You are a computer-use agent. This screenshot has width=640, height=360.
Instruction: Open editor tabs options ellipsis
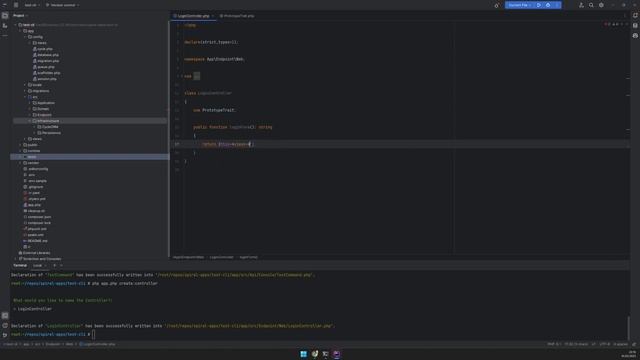[624, 16]
